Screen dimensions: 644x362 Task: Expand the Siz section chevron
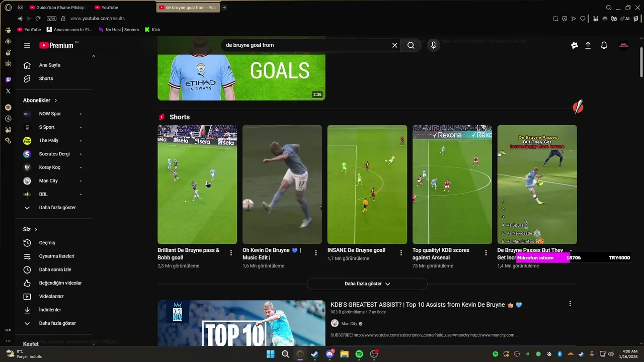36,230
